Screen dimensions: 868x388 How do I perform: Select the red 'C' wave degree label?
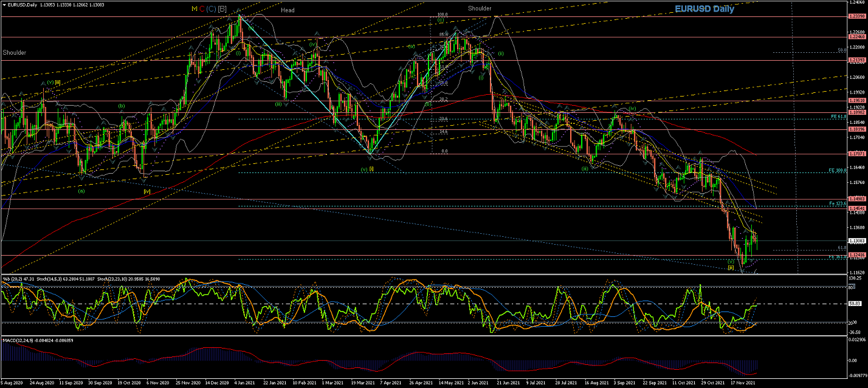202,9
